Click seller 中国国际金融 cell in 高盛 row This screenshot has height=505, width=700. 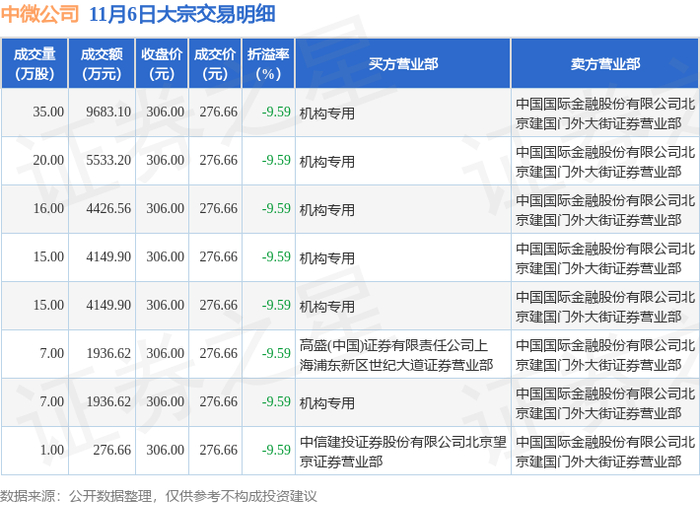605,355
